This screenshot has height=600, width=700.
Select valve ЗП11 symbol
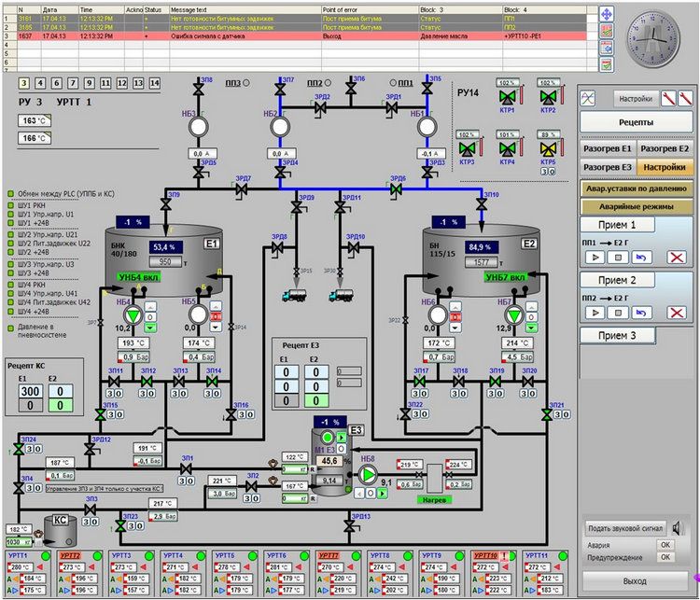click(x=114, y=382)
